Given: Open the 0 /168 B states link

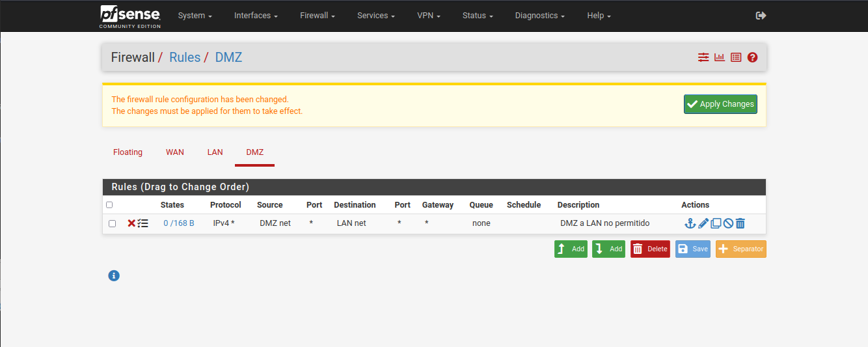Looking at the screenshot, I should (179, 223).
